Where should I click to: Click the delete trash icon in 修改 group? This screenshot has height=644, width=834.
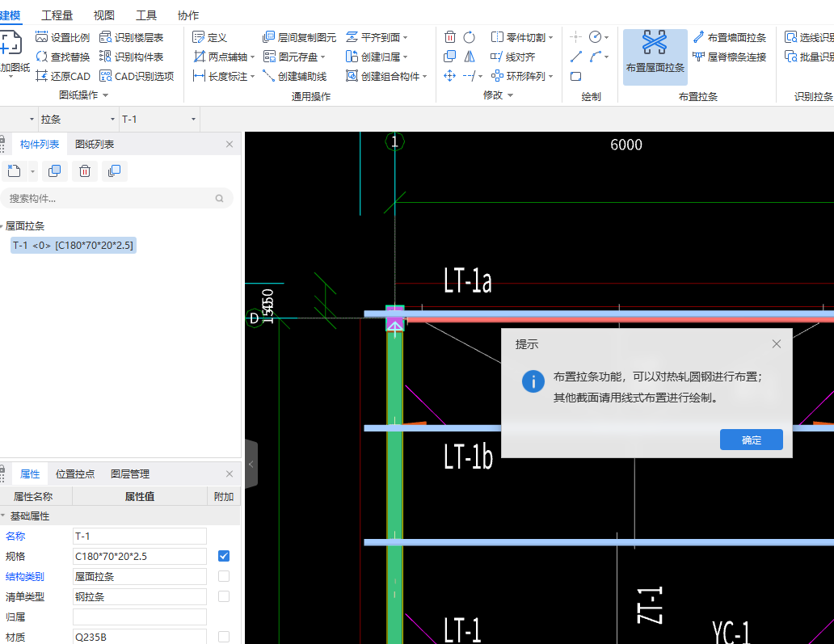pyautogui.click(x=450, y=37)
